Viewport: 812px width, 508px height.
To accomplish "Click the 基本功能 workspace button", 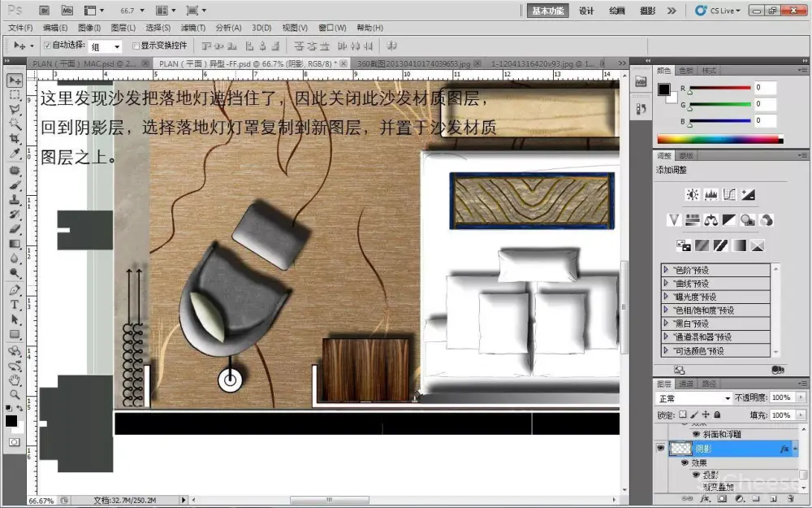I will [x=547, y=11].
